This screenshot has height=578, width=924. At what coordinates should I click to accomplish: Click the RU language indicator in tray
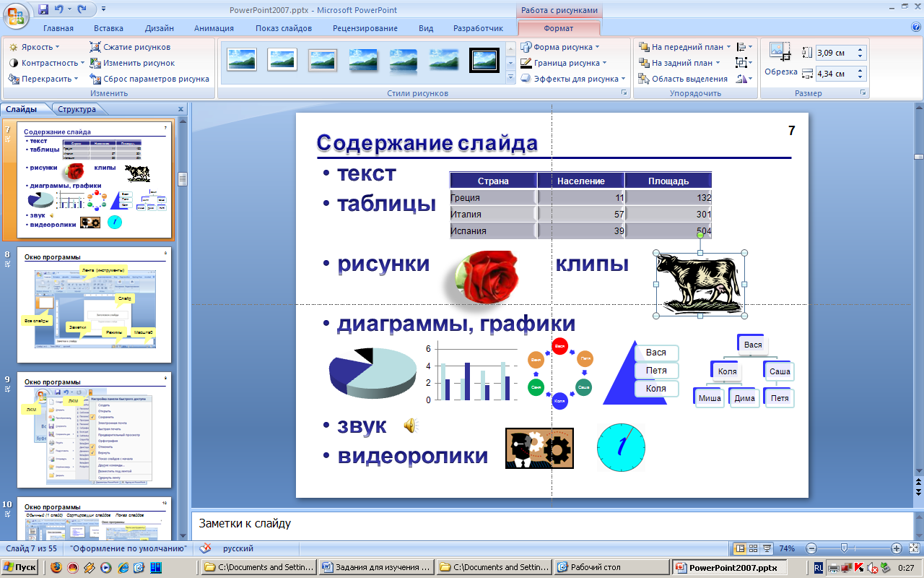[819, 568]
